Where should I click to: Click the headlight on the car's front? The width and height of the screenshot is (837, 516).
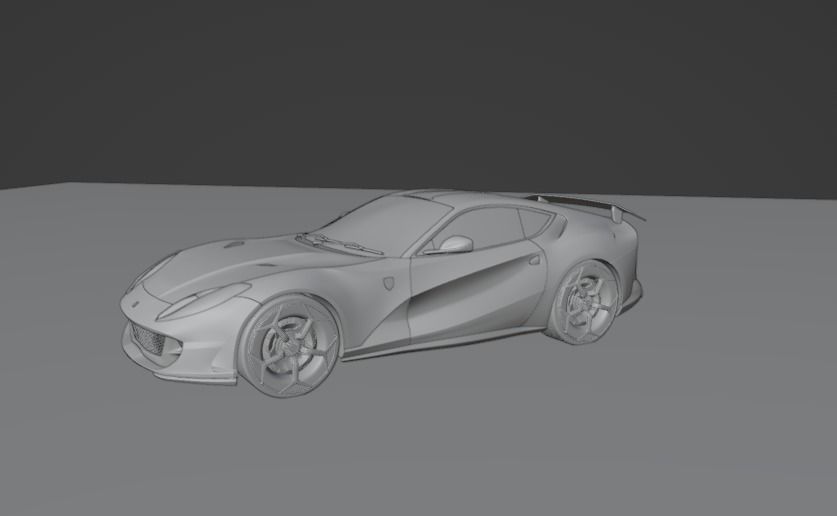pos(204,300)
